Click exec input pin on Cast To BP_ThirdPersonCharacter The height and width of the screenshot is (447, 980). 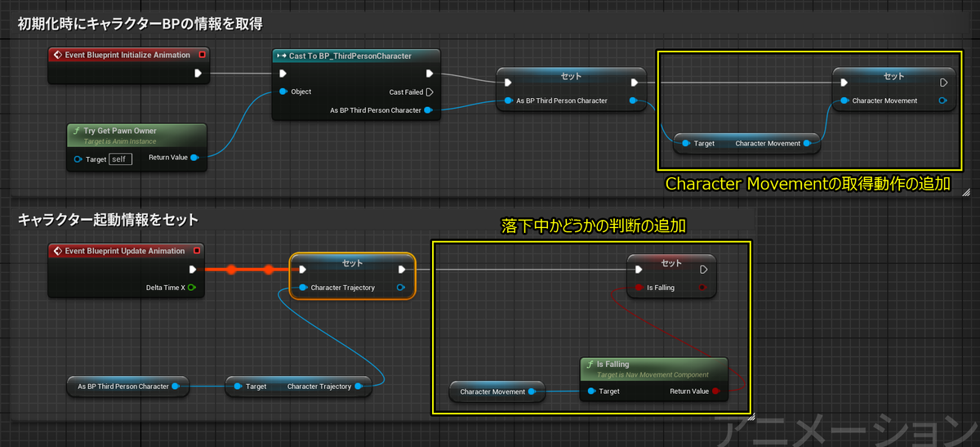(x=283, y=73)
